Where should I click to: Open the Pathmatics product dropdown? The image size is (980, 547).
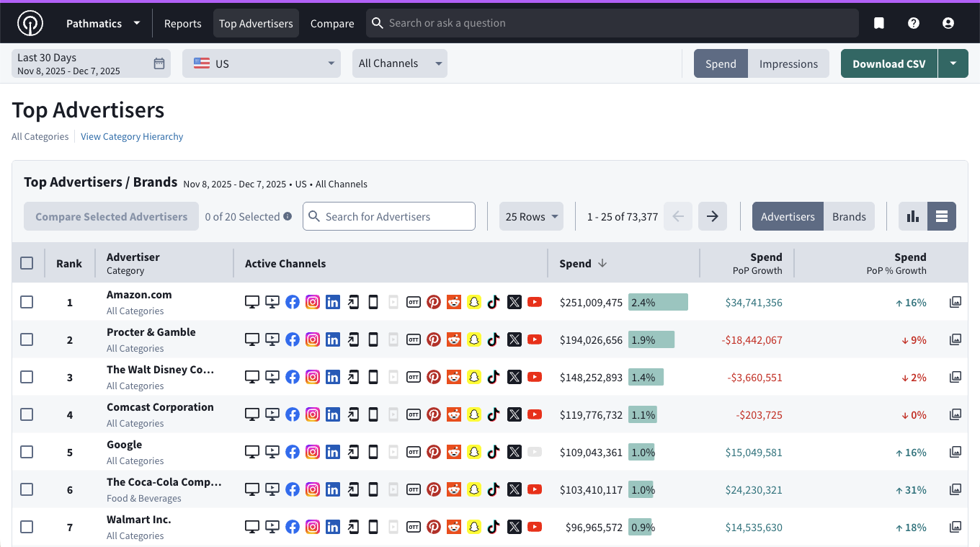pyautogui.click(x=103, y=23)
